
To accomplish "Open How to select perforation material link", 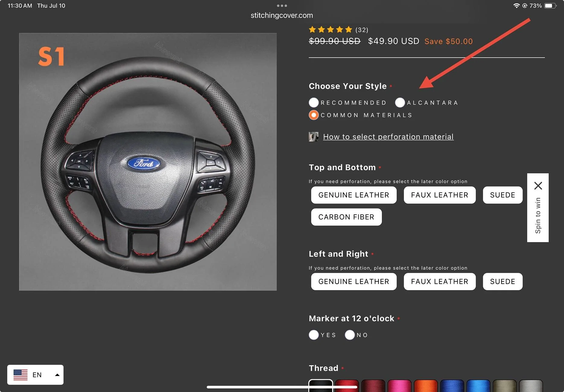I will coord(388,137).
